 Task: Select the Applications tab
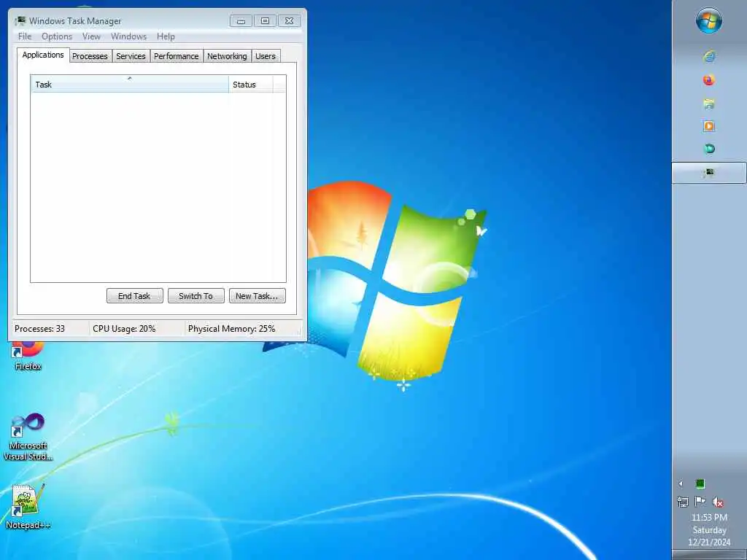tap(43, 55)
